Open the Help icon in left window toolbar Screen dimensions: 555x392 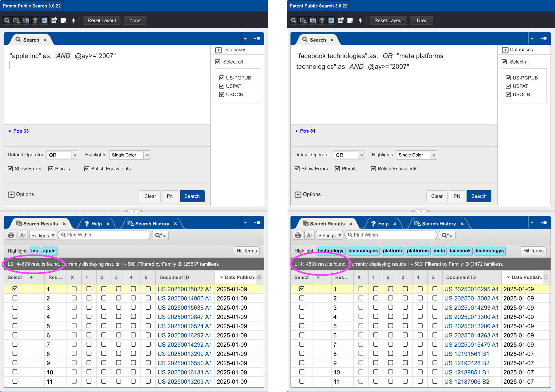point(35,20)
